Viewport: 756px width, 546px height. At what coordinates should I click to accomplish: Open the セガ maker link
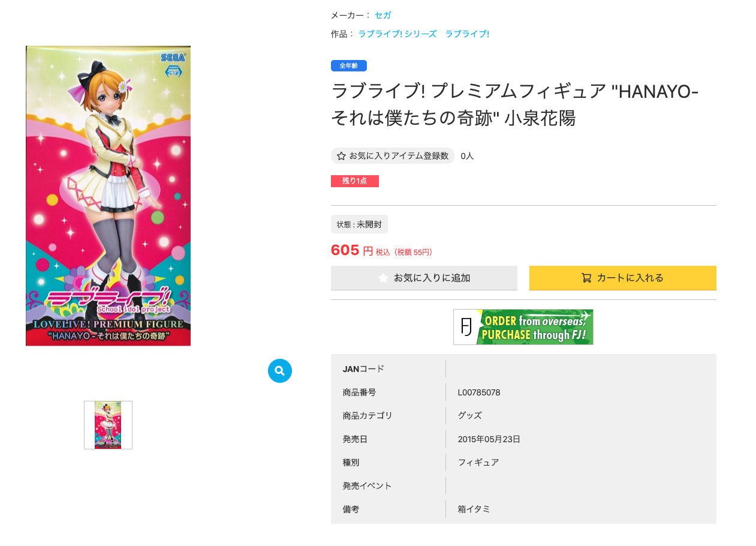coord(382,15)
